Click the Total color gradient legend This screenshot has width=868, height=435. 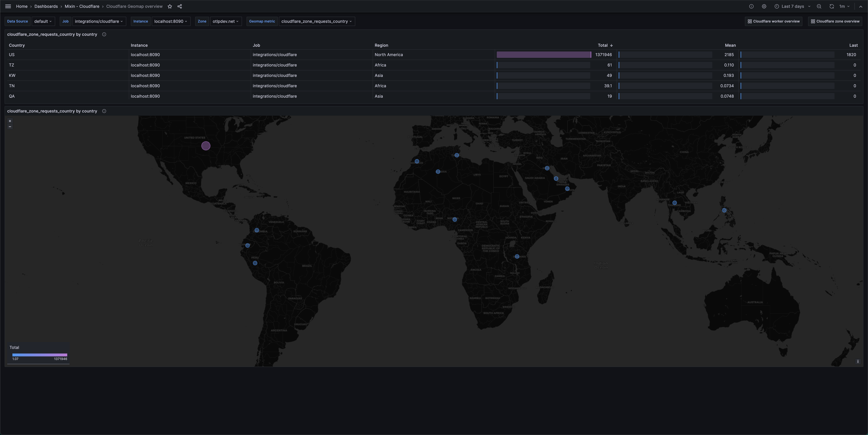point(39,355)
